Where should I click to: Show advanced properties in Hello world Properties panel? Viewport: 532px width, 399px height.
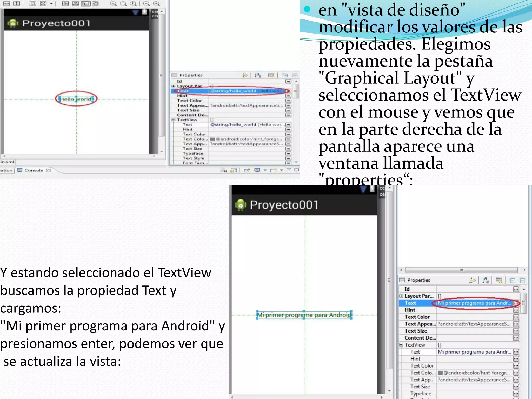click(245, 75)
